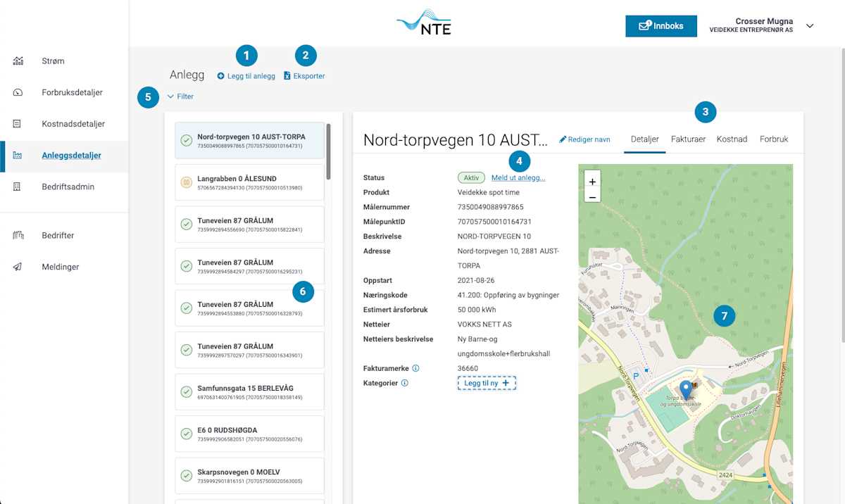This screenshot has height=504, width=845.
Task: Click the Produkt value Veidekke spot time
Action: click(x=487, y=192)
